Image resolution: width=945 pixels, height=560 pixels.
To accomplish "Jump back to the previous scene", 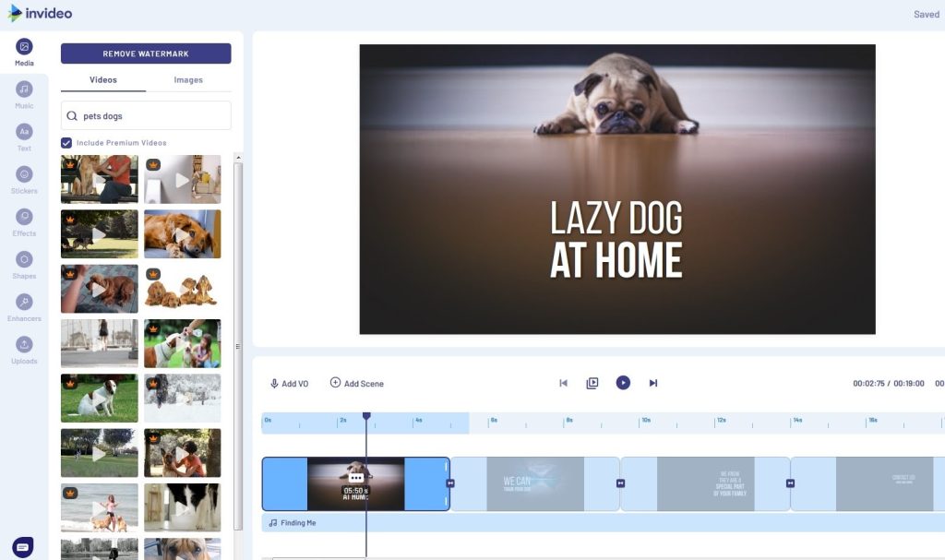I will click(563, 383).
